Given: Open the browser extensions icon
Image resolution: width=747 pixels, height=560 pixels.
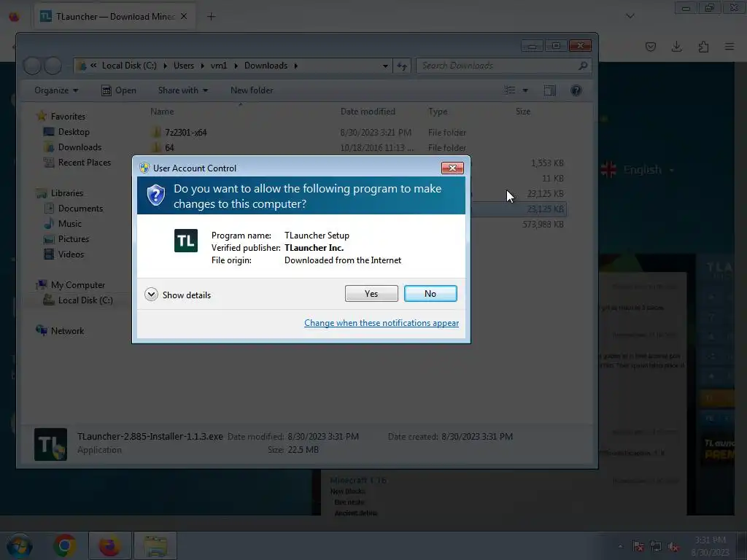Looking at the screenshot, I should pyautogui.click(x=703, y=47).
